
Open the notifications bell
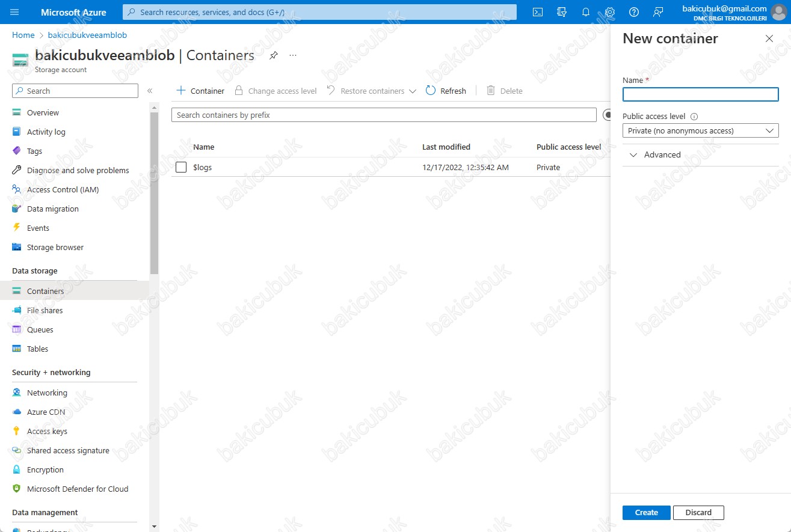click(586, 12)
